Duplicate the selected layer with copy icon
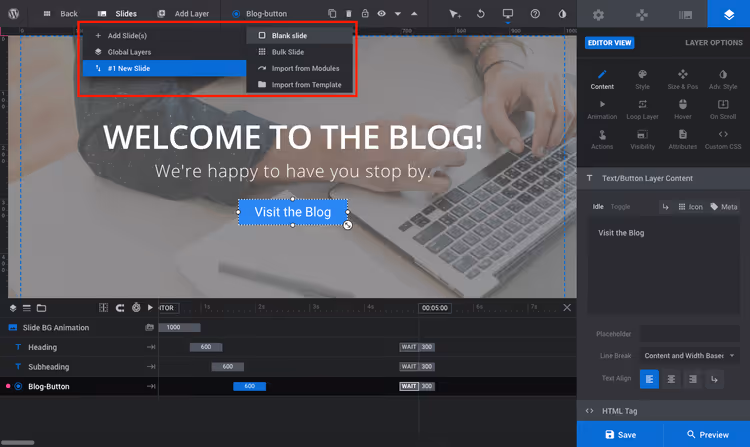The image size is (750, 447). (x=332, y=13)
